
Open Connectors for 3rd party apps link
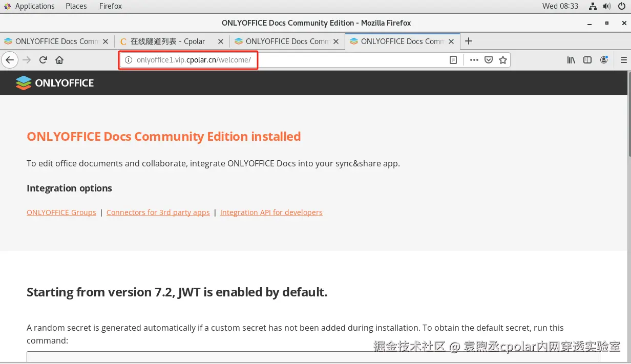(x=158, y=212)
